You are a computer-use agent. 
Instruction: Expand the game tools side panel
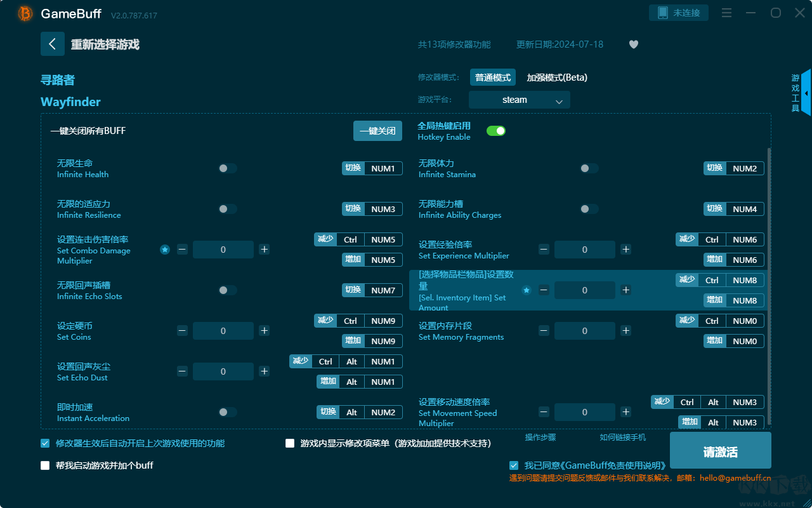pyautogui.click(x=806, y=93)
